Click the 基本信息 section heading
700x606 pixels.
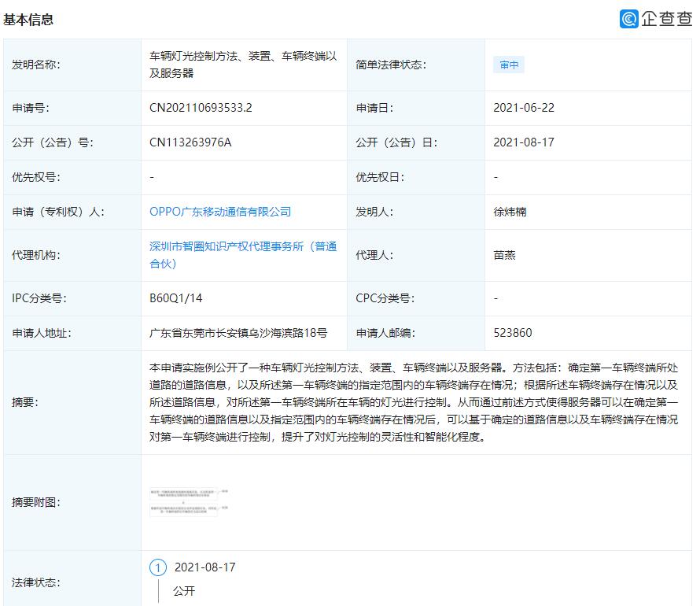coord(28,20)
